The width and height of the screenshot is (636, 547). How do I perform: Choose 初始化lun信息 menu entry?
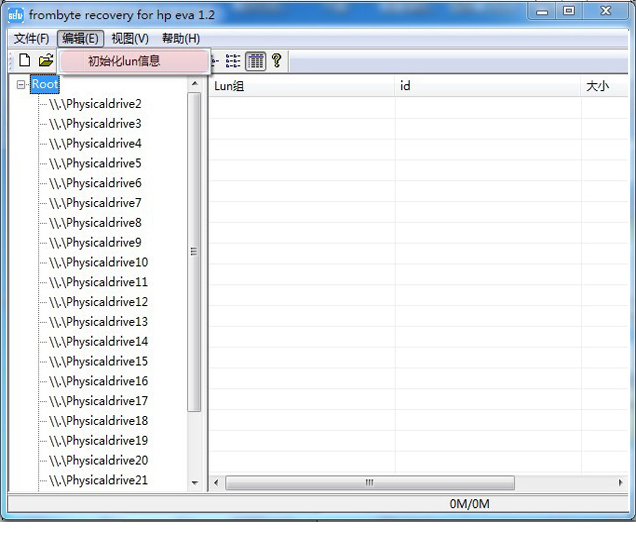pos(134,61)
